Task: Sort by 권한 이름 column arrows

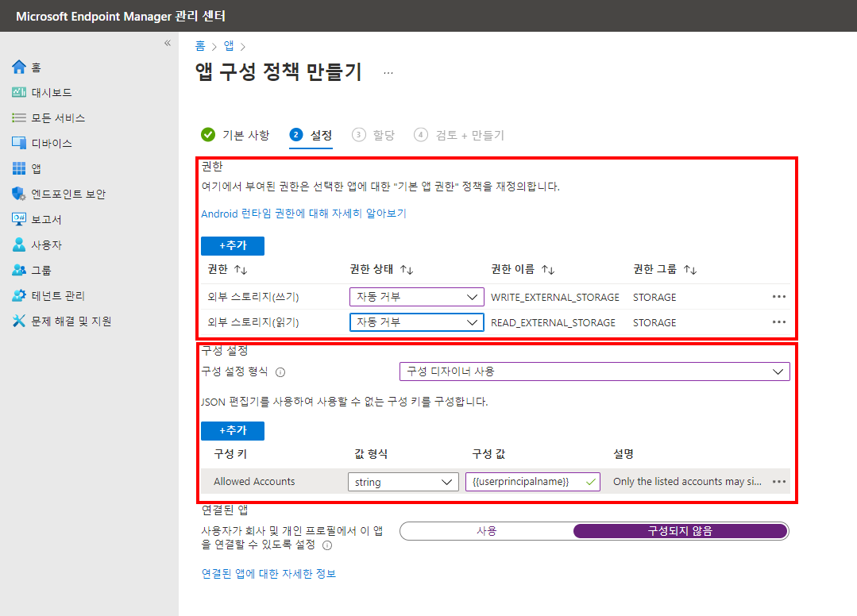Action: pos(548,270)
